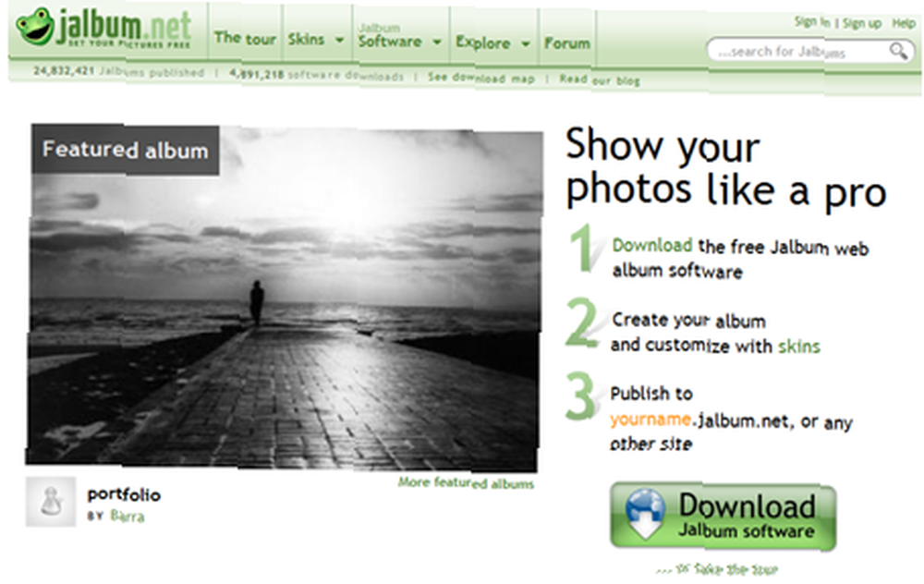Click the Download Jalbum software button
Screen dimensions: 924x584
tap(723, 517)
